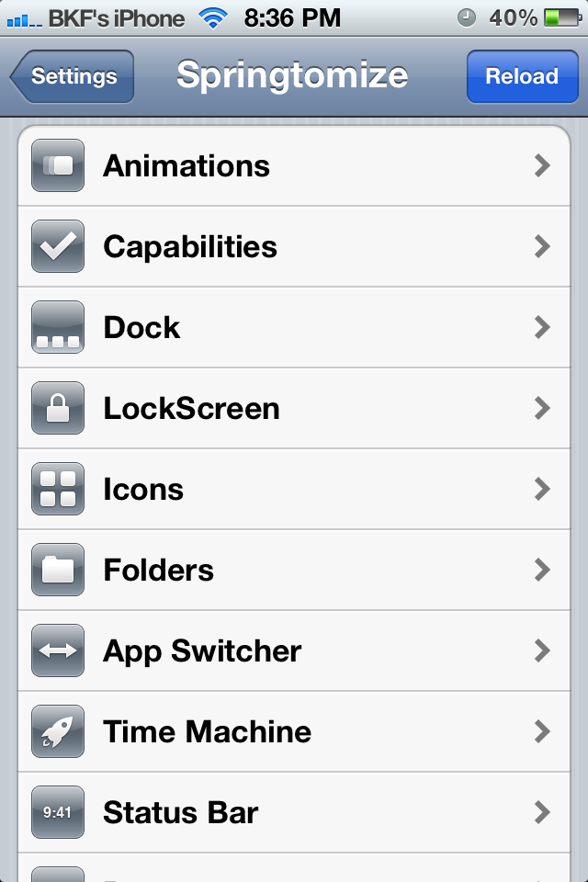
Task: Expand the Animations chevron arrow
Action: click(542, 166)
